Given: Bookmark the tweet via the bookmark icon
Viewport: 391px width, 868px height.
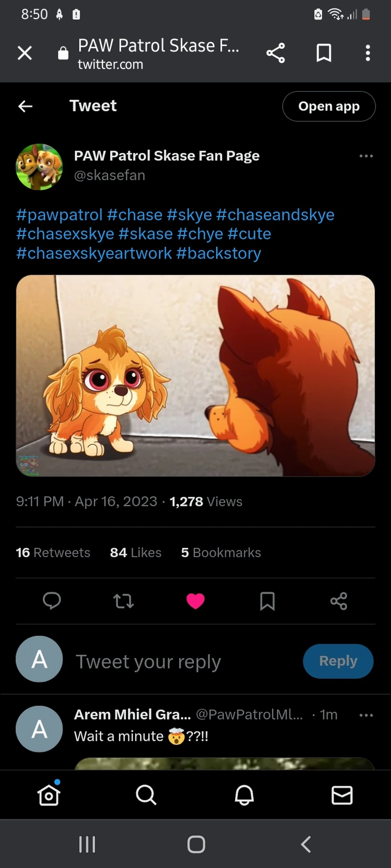Looking at the screenshot, I should click(267, 601).
